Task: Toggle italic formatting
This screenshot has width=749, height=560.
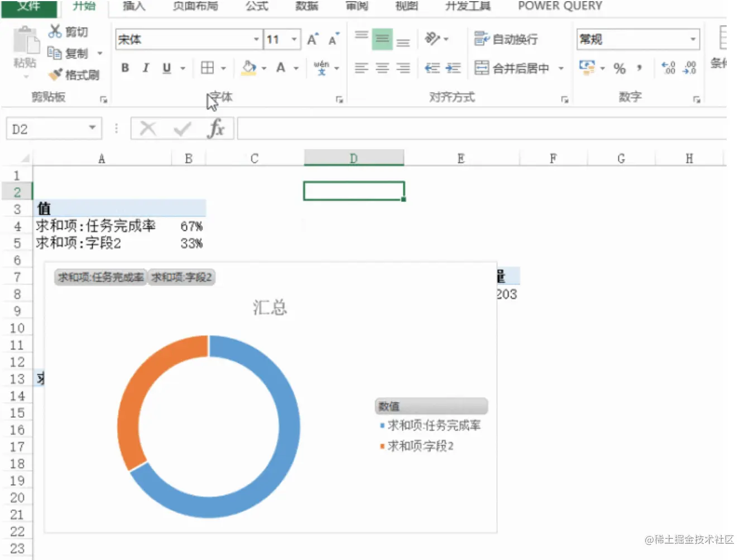Action: click(x=145, y=68)
